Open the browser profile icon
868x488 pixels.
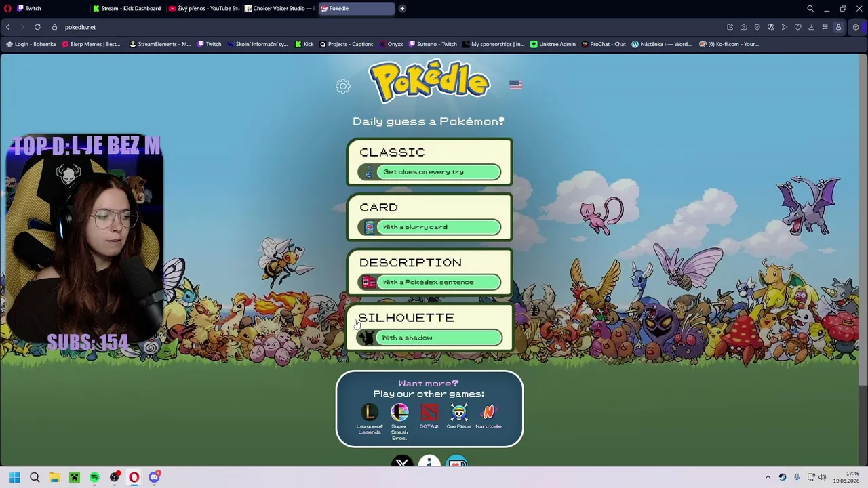[839, 27]
